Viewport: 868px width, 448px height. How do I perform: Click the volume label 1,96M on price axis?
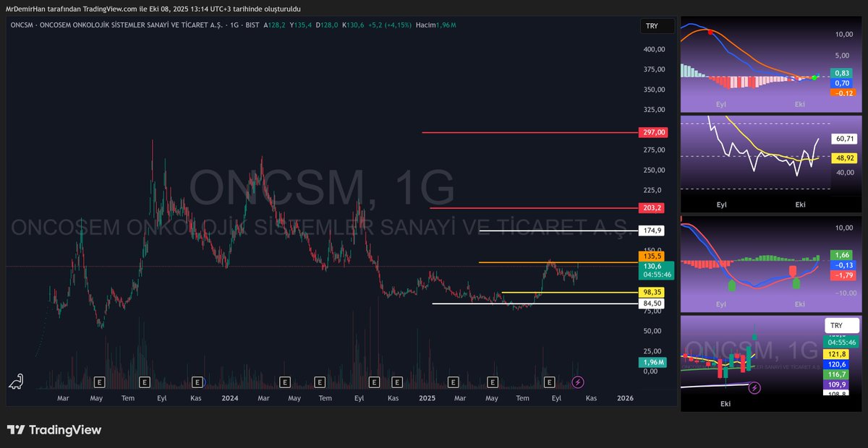pos(652,362)
